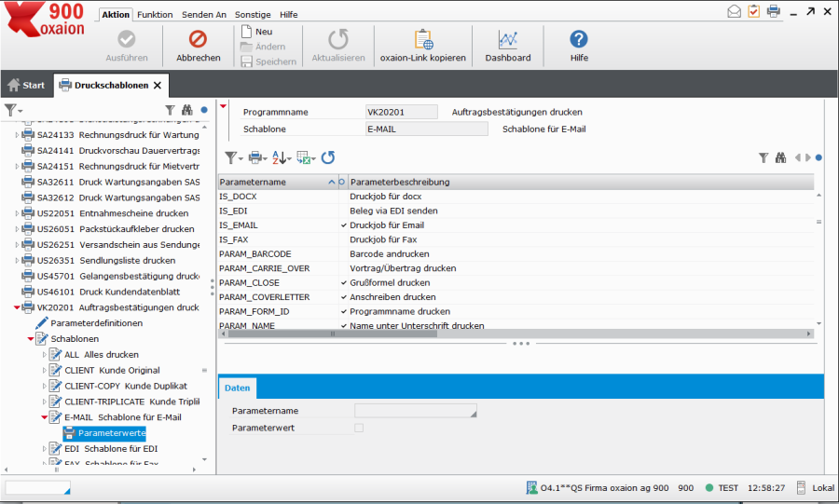Collapse the Schablonen tree node
The image size is (839, 504).
31,339
